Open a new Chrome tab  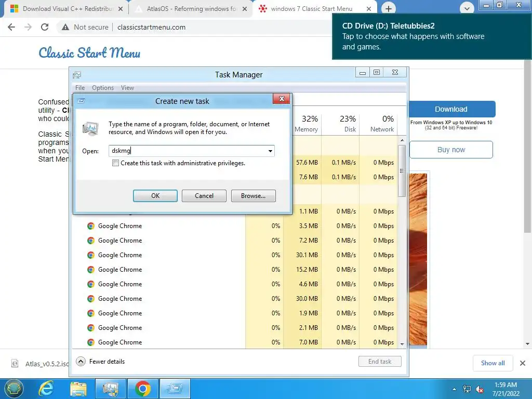click(x=389, y=9)
